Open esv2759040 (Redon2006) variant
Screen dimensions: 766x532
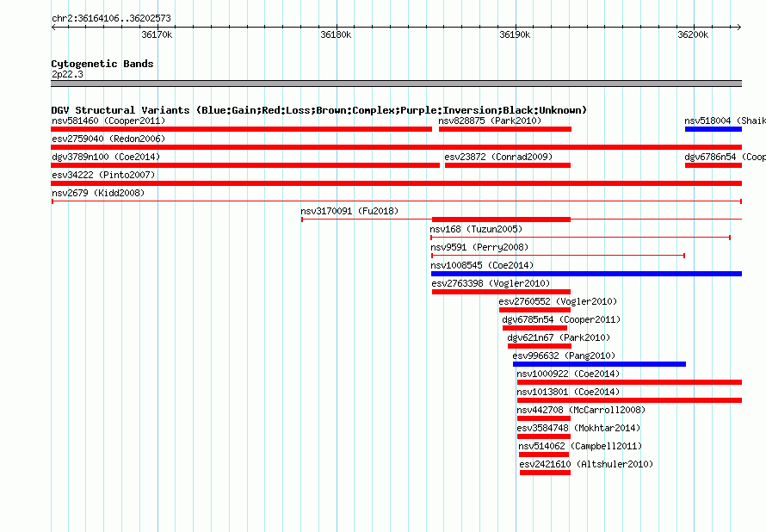(x=108, y=139)
